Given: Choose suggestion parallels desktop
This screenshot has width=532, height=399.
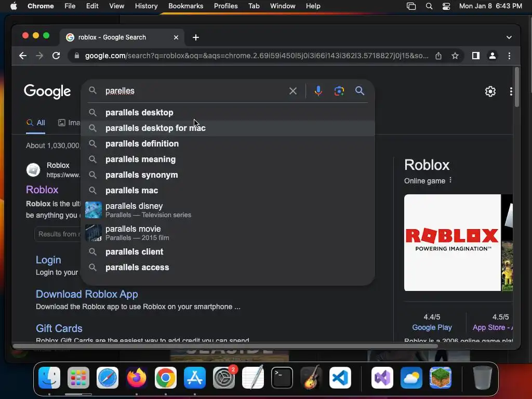Looking at the screenshot, I should (x=228, y=112).
